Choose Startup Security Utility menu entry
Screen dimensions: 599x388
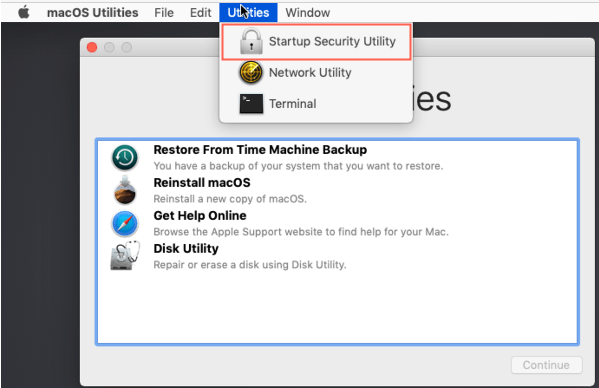click(x=317, y=42)
